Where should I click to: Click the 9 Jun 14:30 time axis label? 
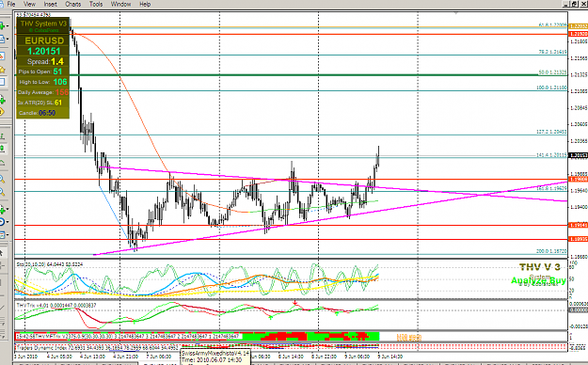pos(390,357)
